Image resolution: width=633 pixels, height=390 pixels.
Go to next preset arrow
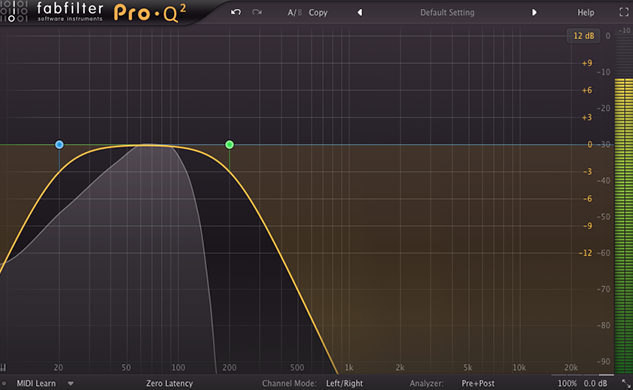[534, 13]
